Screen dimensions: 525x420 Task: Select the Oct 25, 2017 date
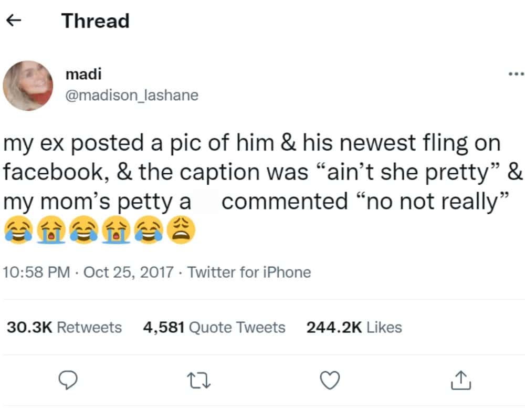(128, 272)
